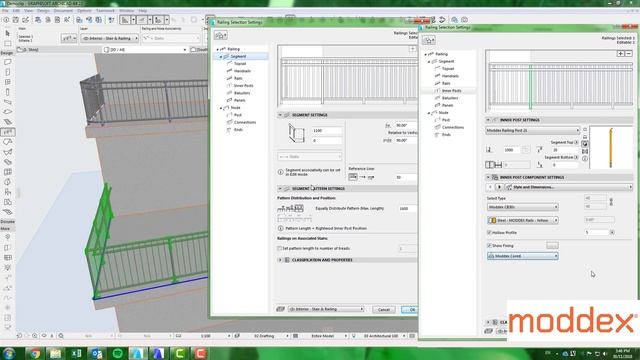640x360 pixels.
Task: Open Document menu
Action: click(x=63, y=11)
